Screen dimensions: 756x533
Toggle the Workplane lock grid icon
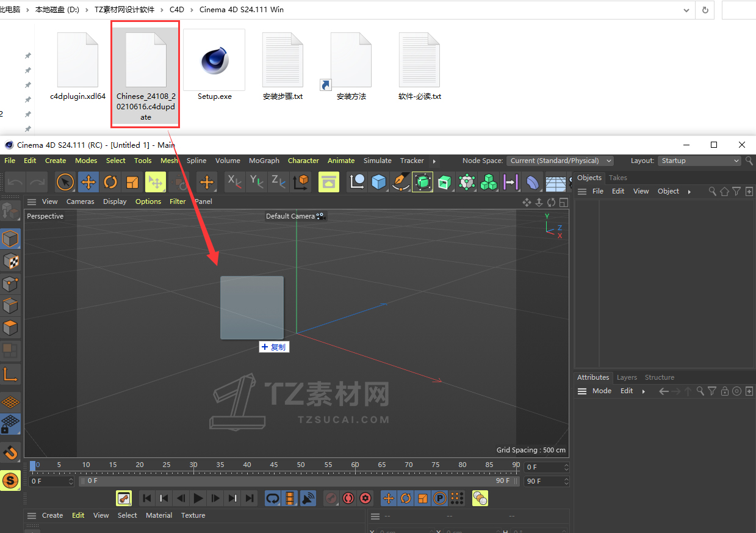tap(10, 424)
